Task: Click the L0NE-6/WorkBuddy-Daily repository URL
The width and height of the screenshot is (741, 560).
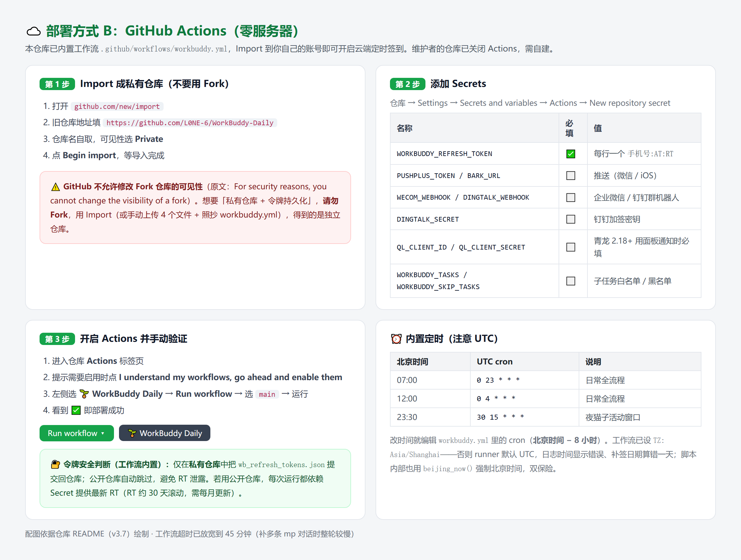Action: click(x=190, y=123)
